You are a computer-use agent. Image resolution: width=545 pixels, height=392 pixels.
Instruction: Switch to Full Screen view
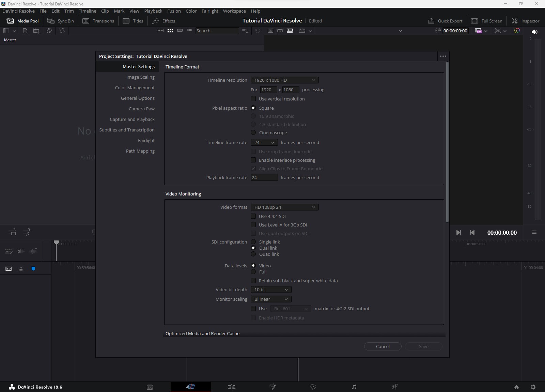(486, 21)
